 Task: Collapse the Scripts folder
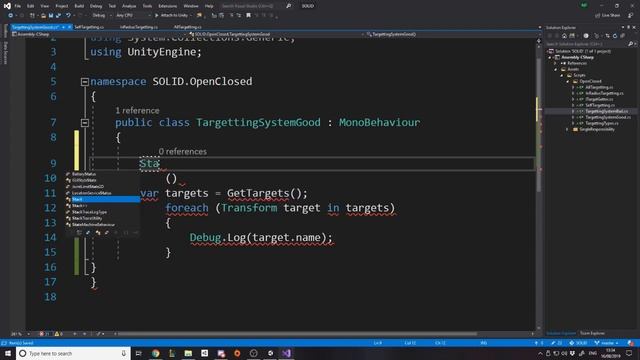tap(561, 76)
